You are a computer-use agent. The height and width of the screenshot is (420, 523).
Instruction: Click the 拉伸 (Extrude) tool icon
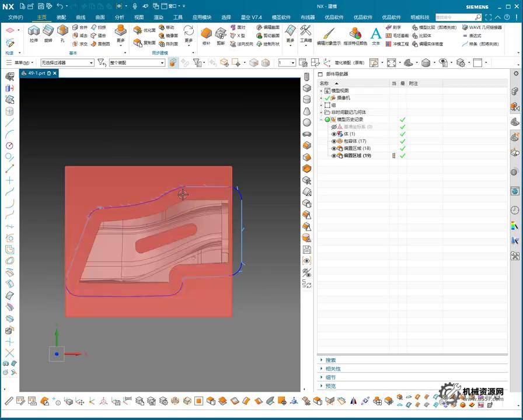click(x=33, y=31)
